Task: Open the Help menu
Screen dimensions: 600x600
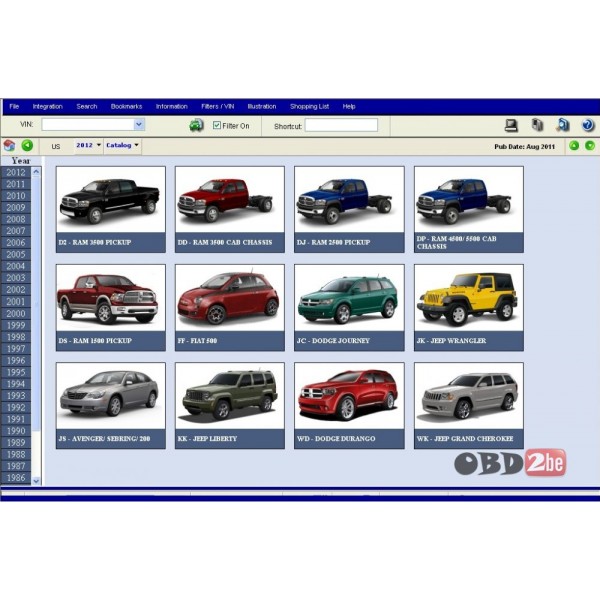Action: coord(349,106)
